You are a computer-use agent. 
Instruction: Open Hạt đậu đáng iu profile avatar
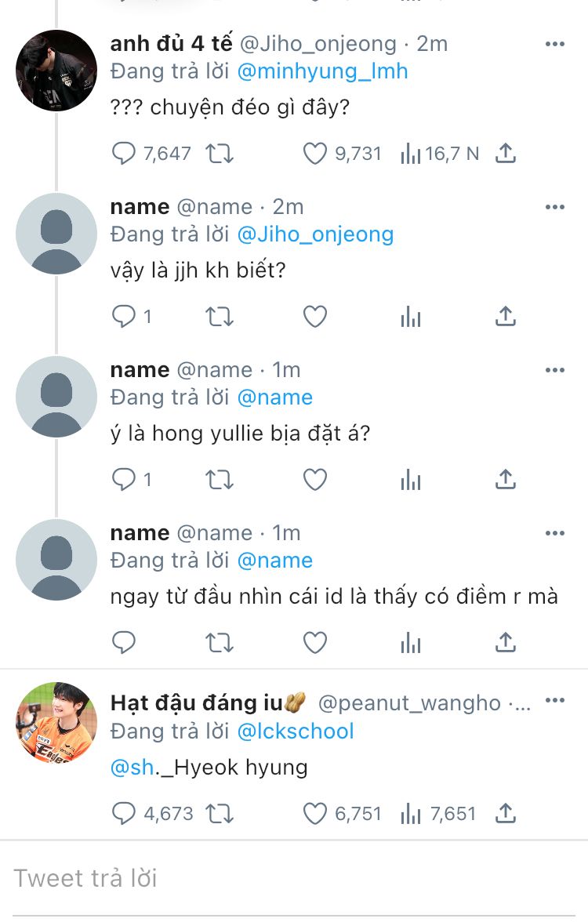pyautogui.click(x=56, y=723)
